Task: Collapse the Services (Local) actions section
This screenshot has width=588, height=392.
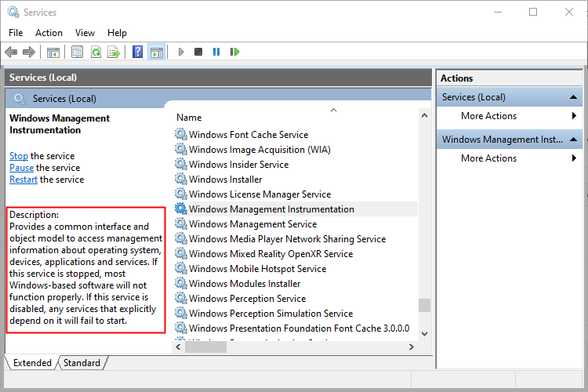Action: [573, 97]
